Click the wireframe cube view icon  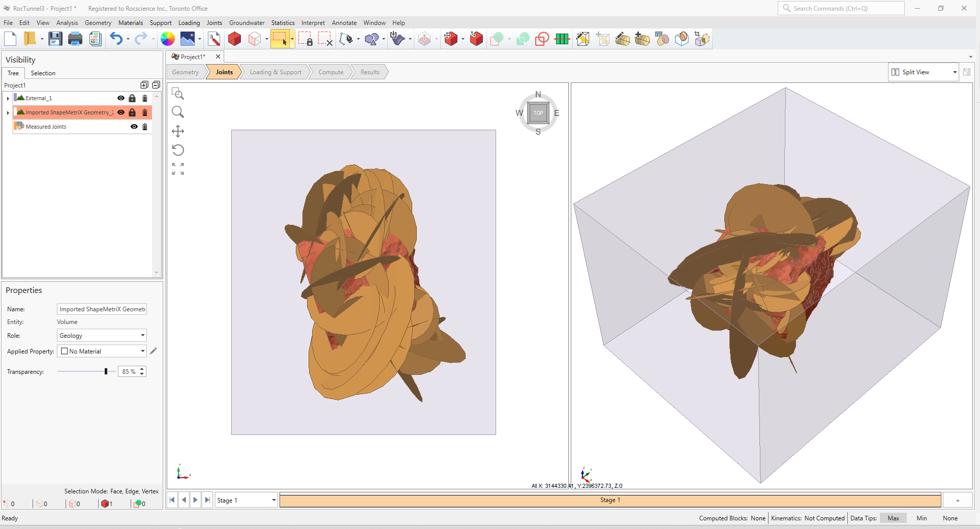click(255, 39)
